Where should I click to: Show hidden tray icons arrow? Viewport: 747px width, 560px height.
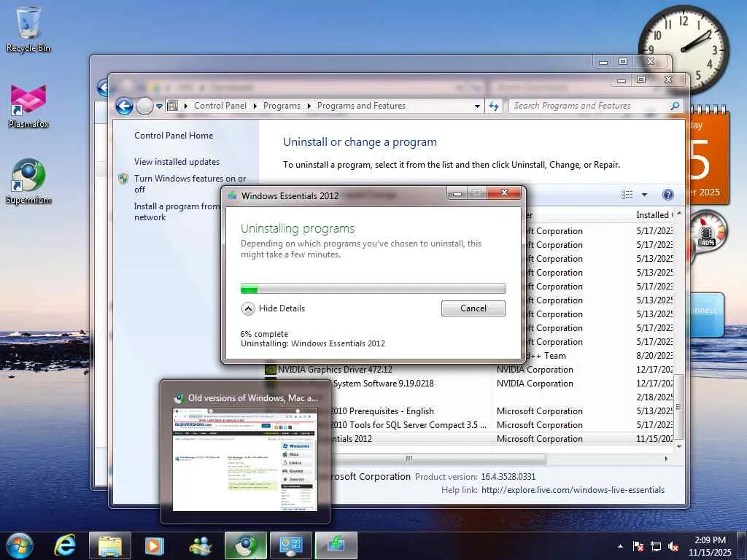(620, 546)
